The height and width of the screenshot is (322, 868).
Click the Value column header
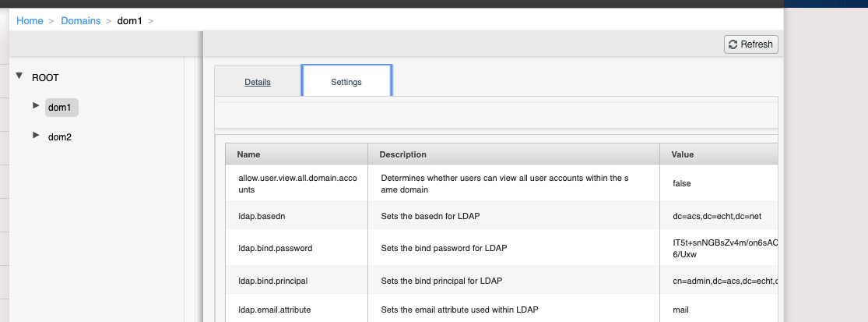pyautogui.click(x=682, y=154)
